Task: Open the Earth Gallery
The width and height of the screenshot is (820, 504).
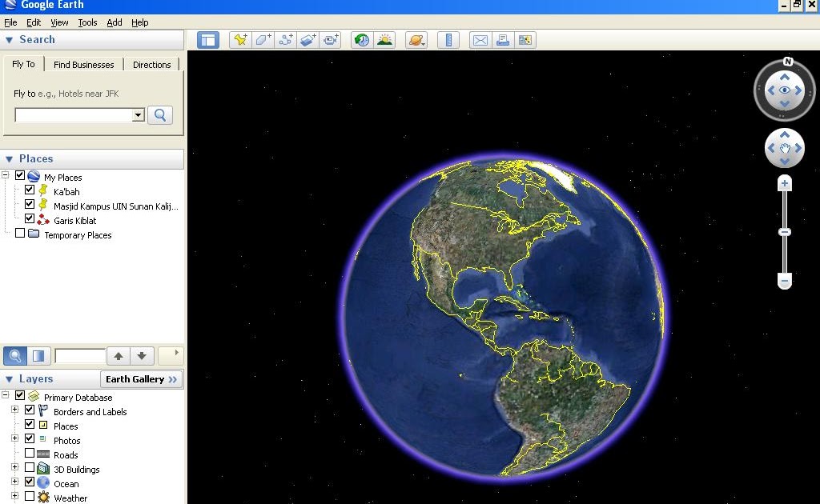Action: (x=141, y=379)
